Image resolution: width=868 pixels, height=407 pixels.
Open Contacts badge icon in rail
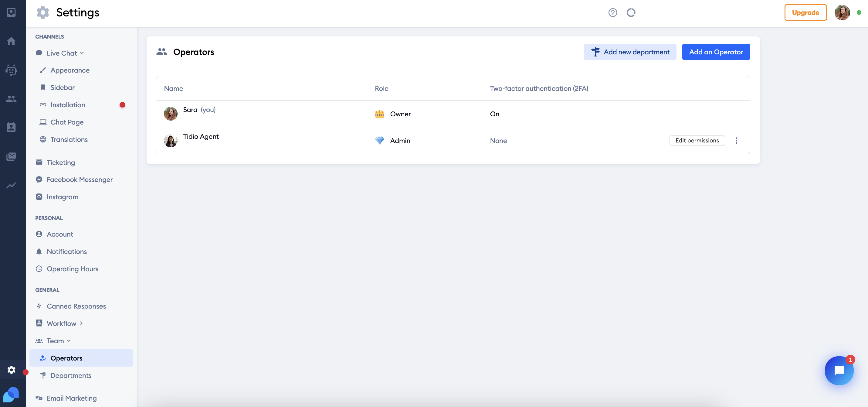(11, 128)
